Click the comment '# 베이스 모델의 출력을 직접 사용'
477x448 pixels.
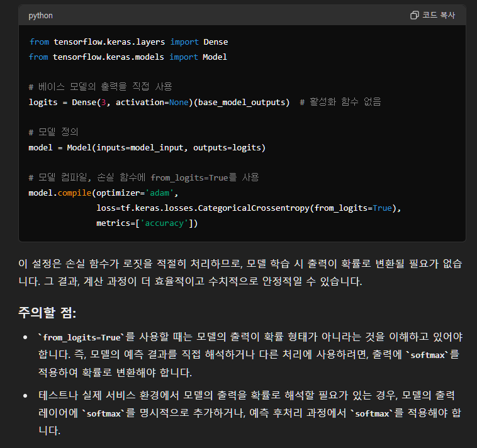click(101, 87)
